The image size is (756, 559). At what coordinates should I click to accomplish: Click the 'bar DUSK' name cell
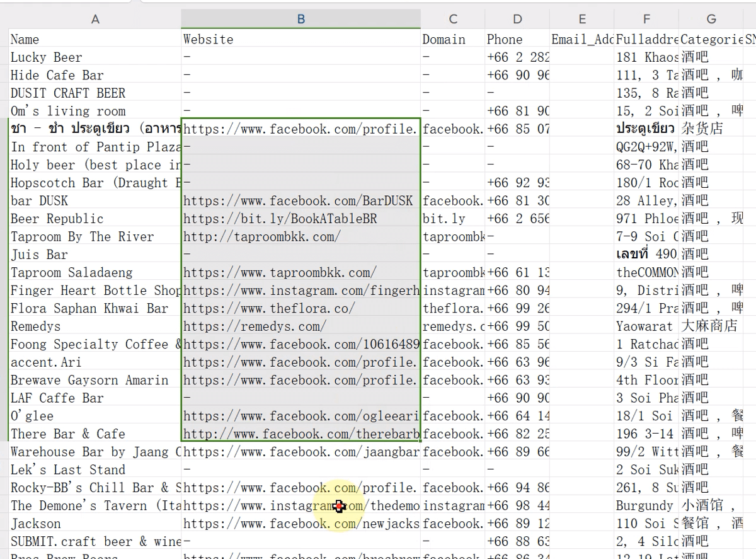pyautogui.click(x=95, y=201)
